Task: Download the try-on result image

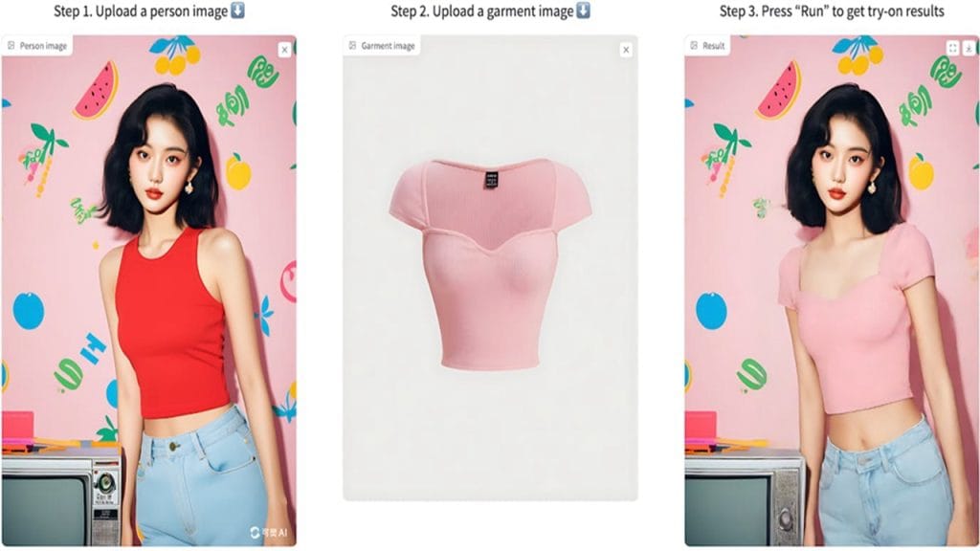Action: click(x=969, y=48)
